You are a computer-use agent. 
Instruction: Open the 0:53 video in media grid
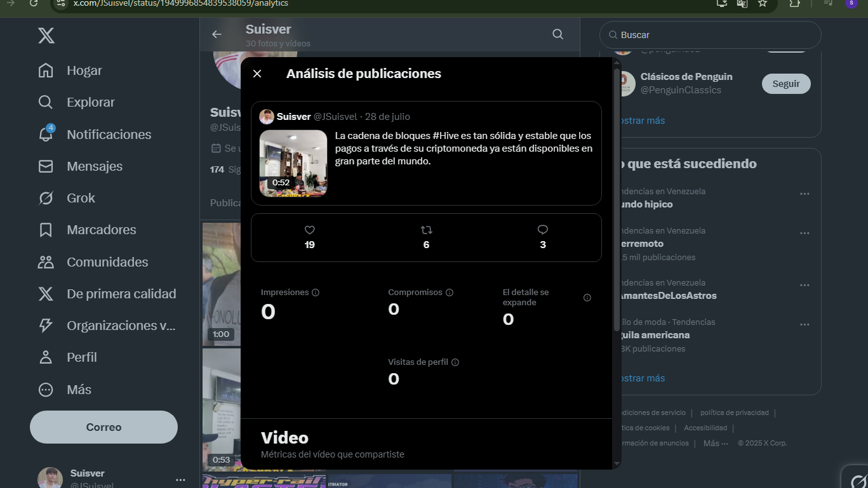pyautogui.click(x=221, y=409)
